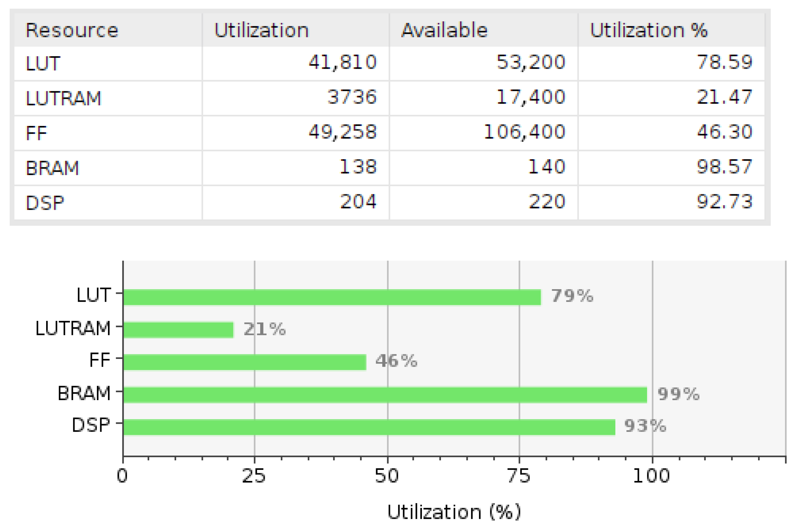
Task: Select the Available column header
Action: [444, 30]
